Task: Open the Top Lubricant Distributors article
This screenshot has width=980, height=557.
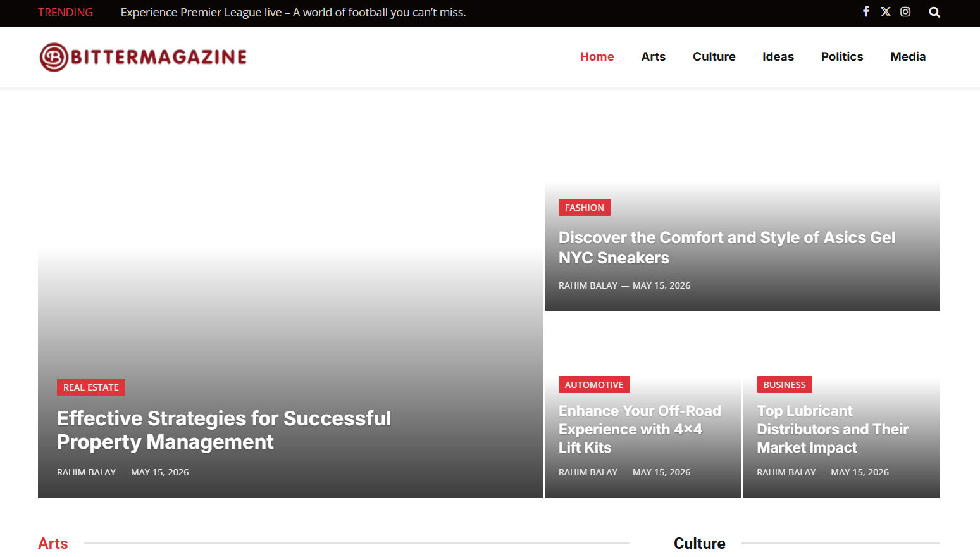Action: [833, 429]
